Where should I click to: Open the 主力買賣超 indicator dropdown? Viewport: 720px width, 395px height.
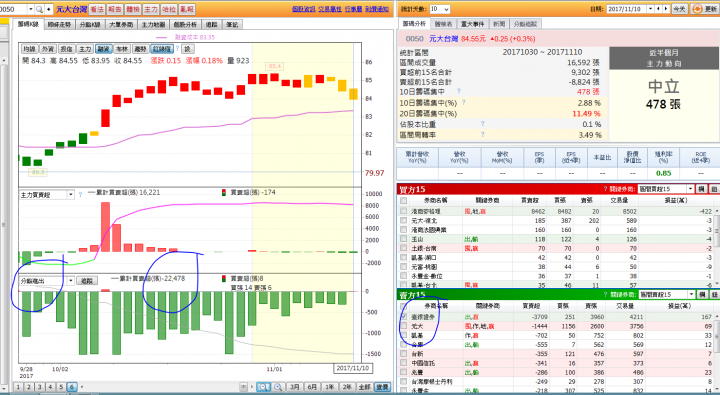coord(71,195)
